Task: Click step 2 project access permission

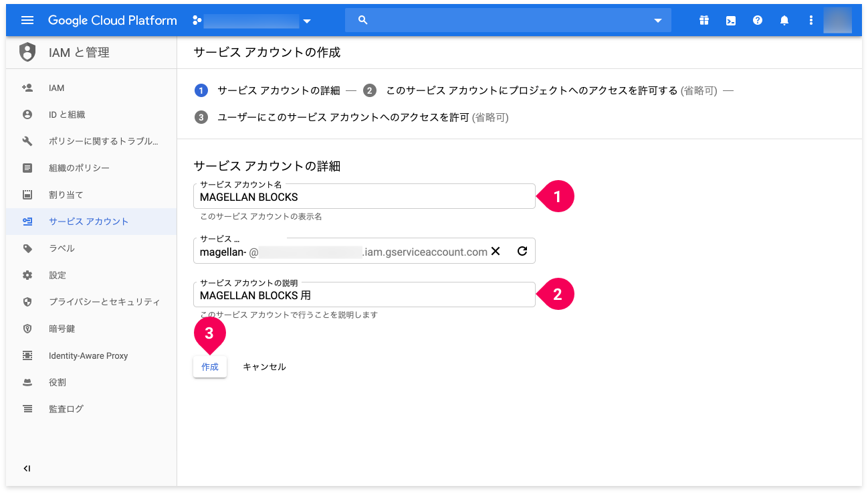Action: (540, 90)
